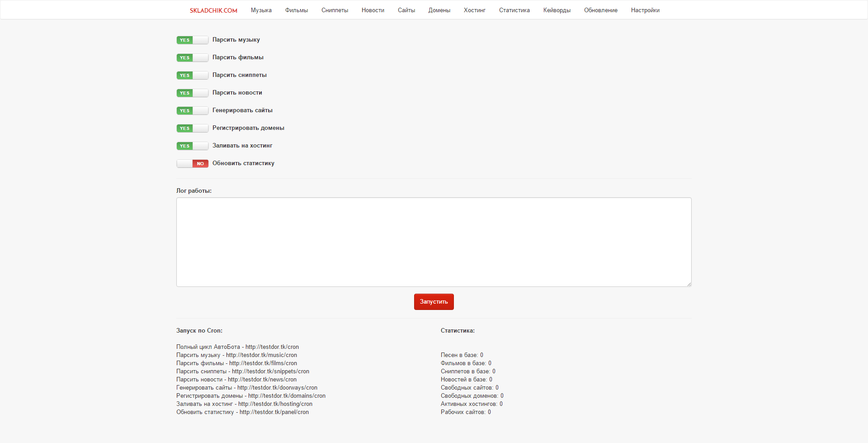Open the Настройки settings page
This screenshot has height=443, width=868.
coord(645,10)
